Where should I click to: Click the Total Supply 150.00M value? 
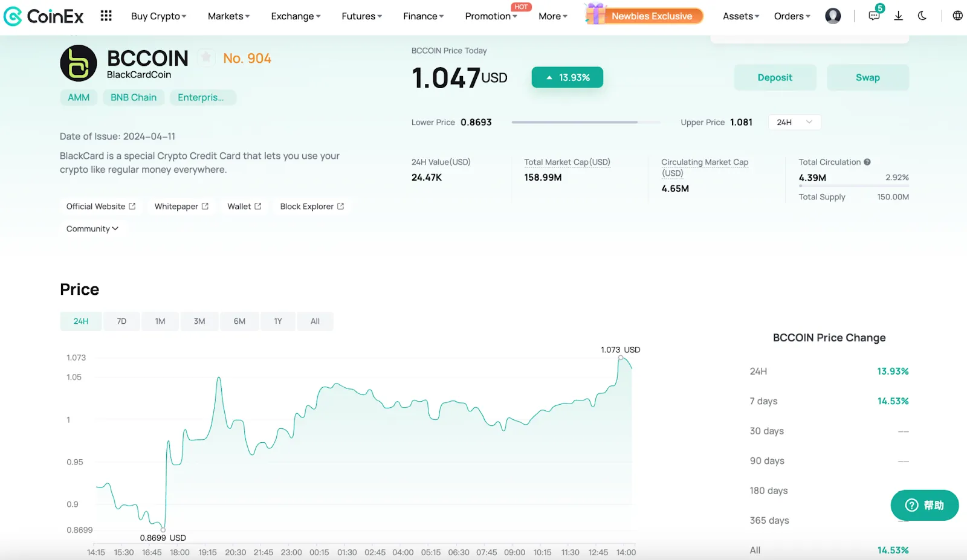click(893, 197)
